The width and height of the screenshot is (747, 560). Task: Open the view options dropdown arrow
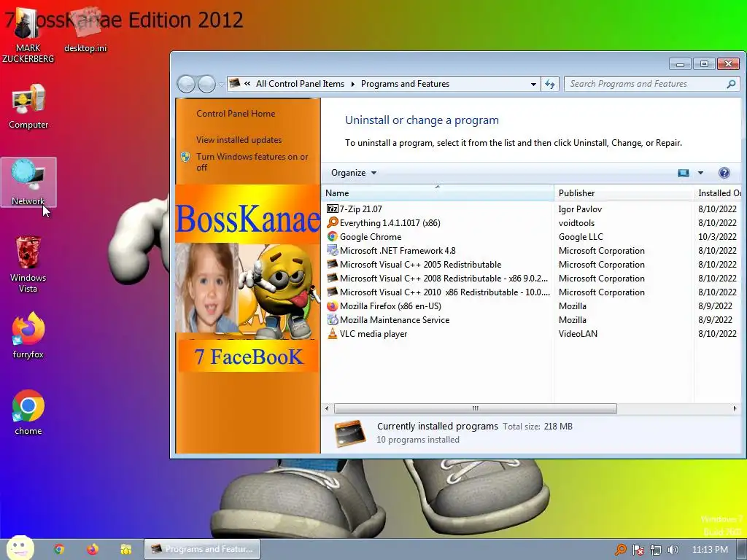point(700,173)
